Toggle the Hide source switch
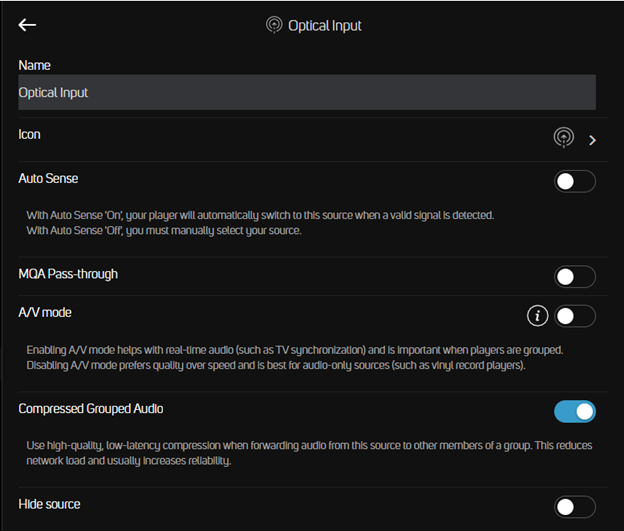 coord(575,507)
